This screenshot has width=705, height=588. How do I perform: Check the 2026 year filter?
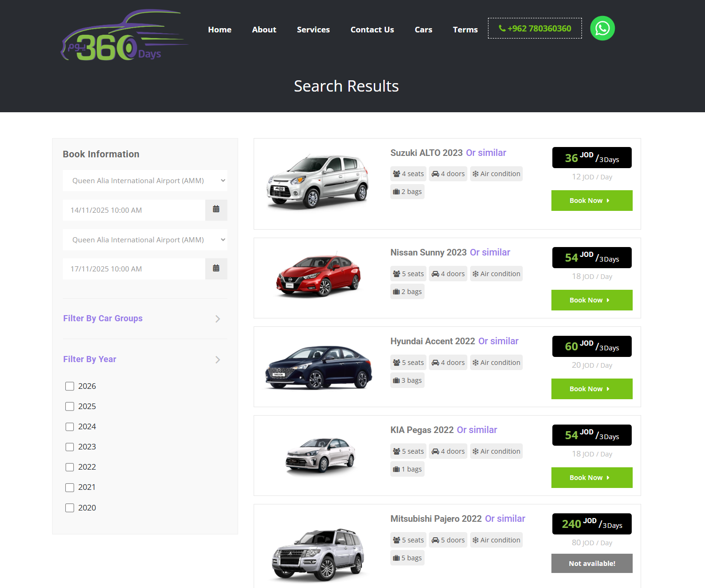pos(70,386)
